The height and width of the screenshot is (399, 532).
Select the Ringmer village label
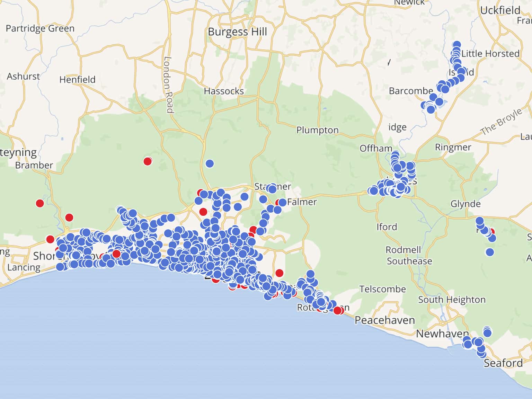[x=453, y=147]
